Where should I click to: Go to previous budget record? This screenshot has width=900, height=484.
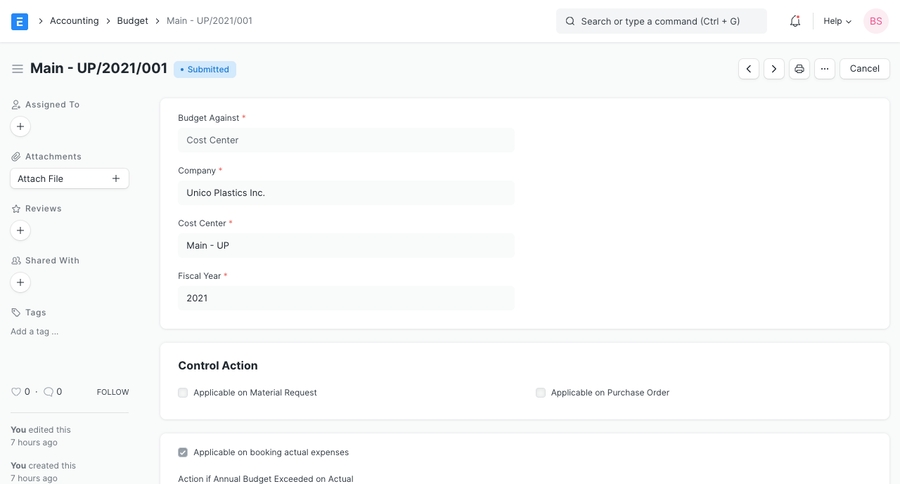tap(749, 69)
